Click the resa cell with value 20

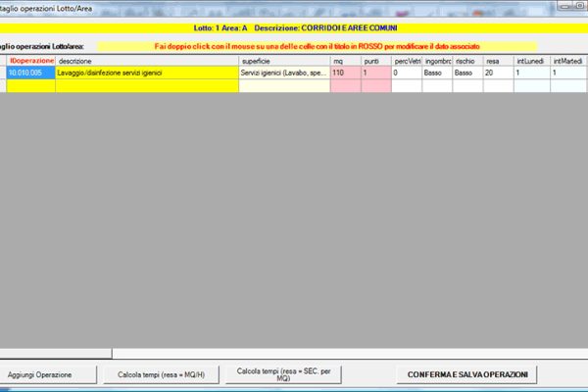pos(497,73)
